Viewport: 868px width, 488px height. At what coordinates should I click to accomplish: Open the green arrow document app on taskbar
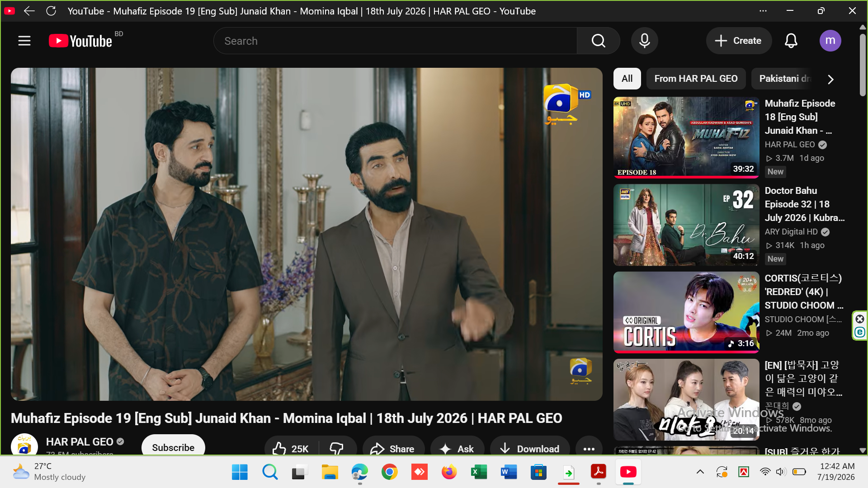(x=568, y=472)
